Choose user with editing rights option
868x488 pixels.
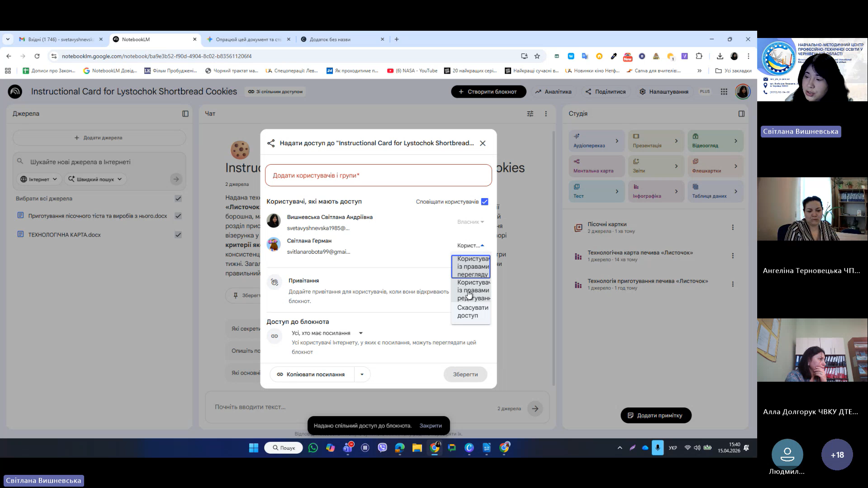(x=471, y=290)
